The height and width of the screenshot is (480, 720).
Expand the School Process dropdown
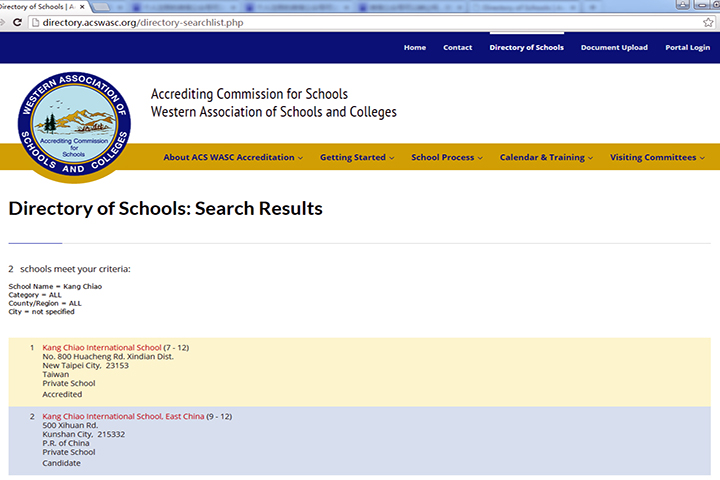click(447, 157)
